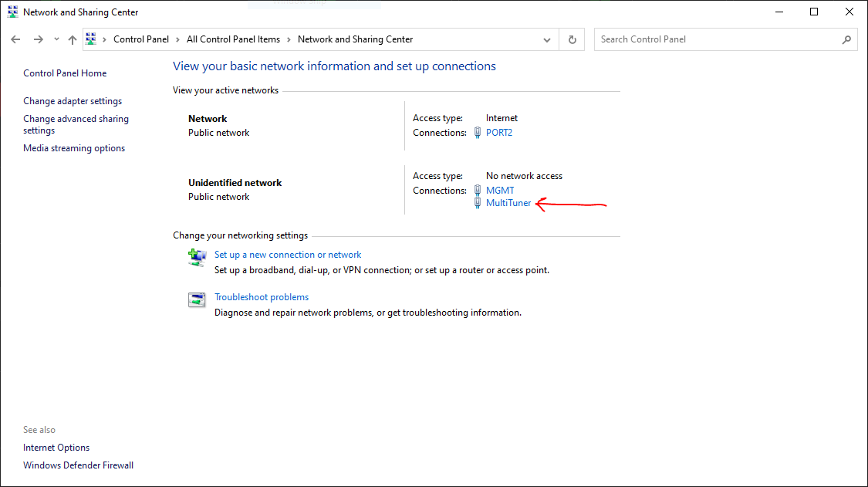The image size is (868, 487).
Task: Click the Troubleshoot problems icon
Action: (198, 299)
